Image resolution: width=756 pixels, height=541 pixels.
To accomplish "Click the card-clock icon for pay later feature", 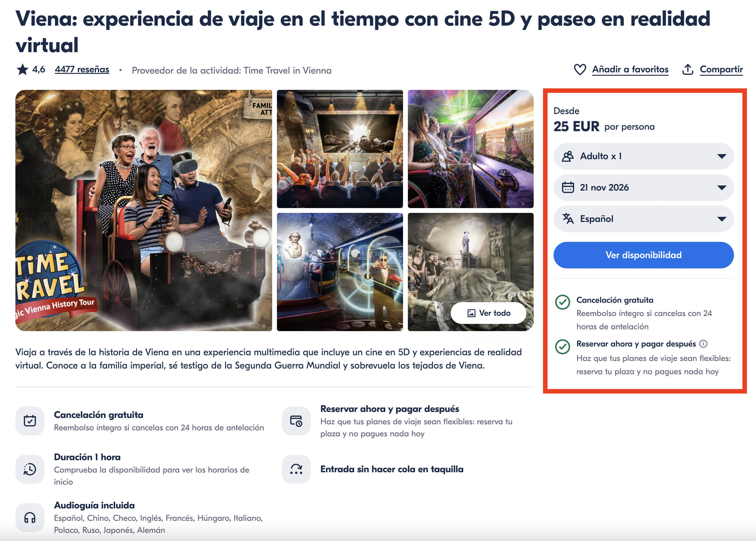I will tap(296, 421).
